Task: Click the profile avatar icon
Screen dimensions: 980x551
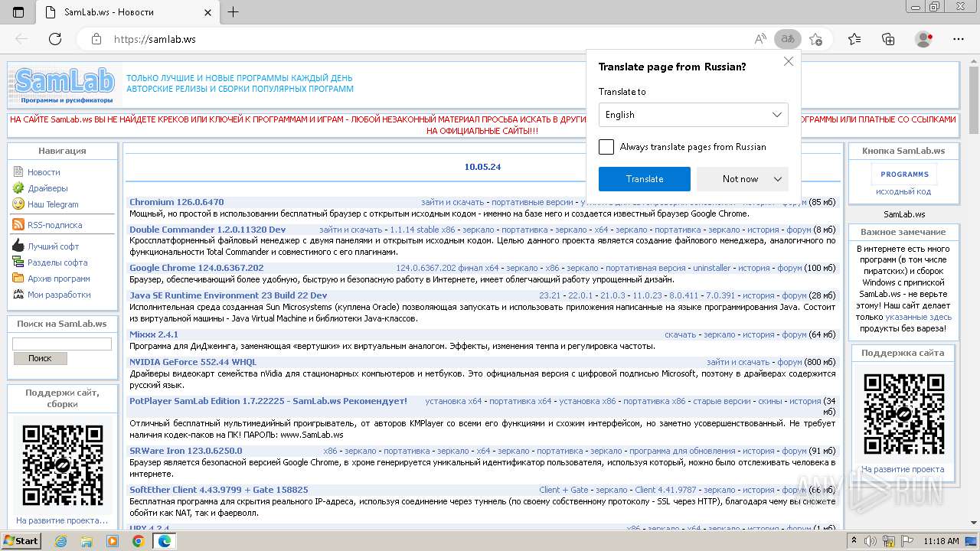Action: click(924, 39)
